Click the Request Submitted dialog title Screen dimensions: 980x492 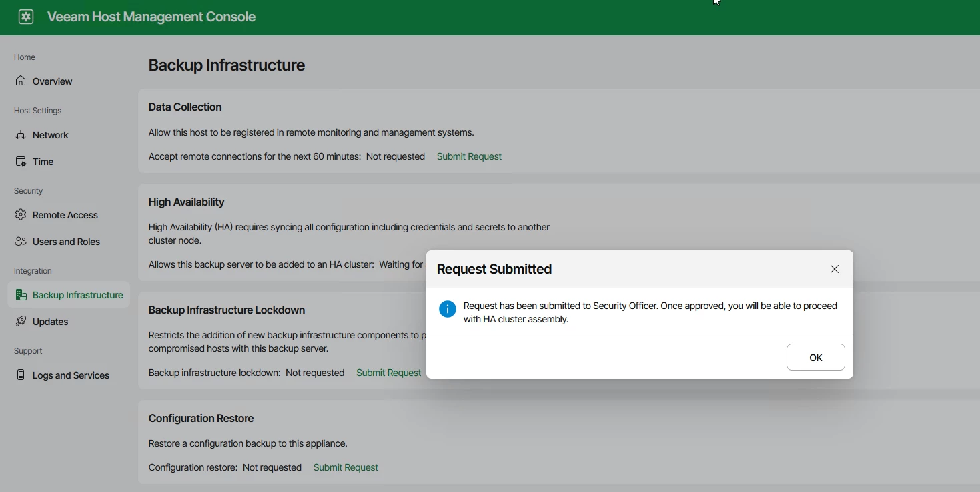494,269
